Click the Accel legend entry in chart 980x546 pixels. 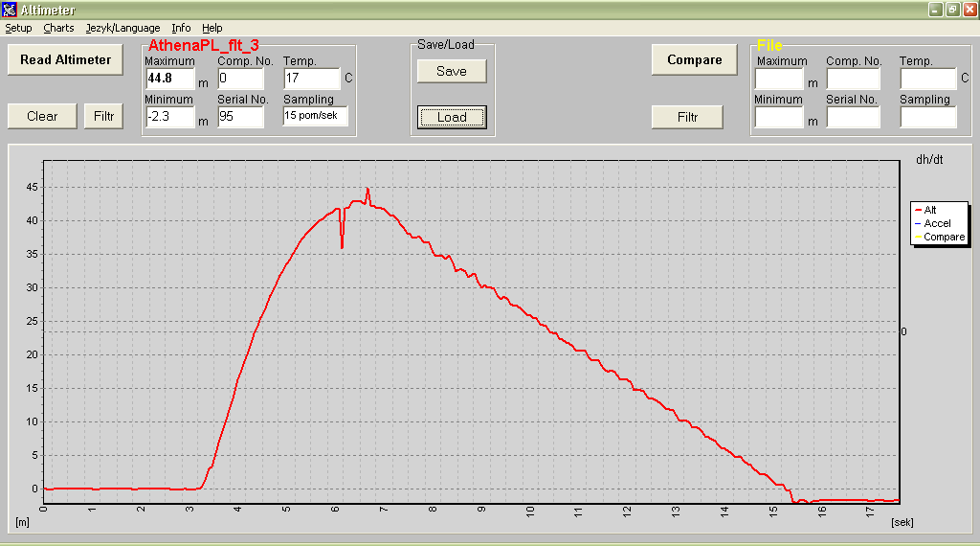(936, 223)
